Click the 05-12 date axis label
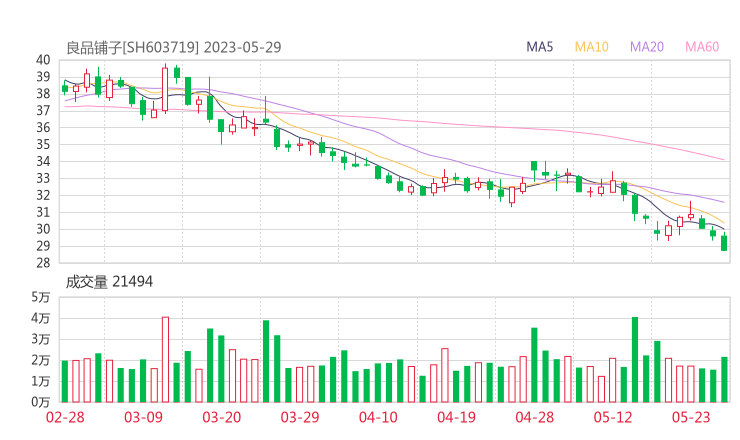 (613, 417)
